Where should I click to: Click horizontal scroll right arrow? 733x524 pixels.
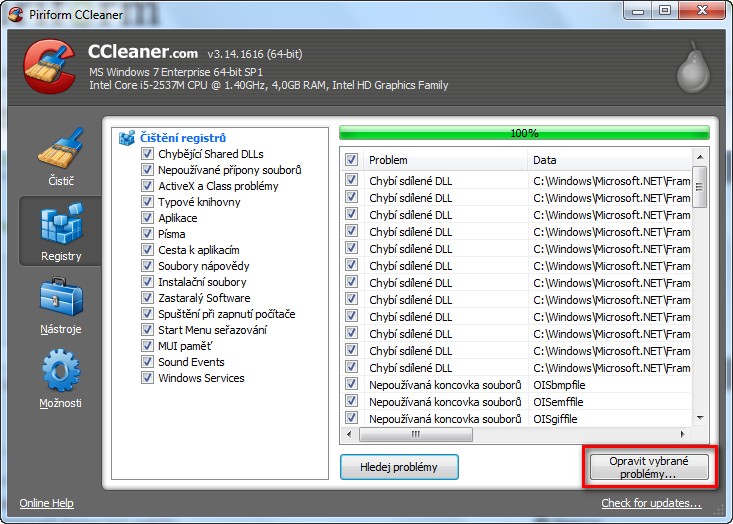pos(683,434)
